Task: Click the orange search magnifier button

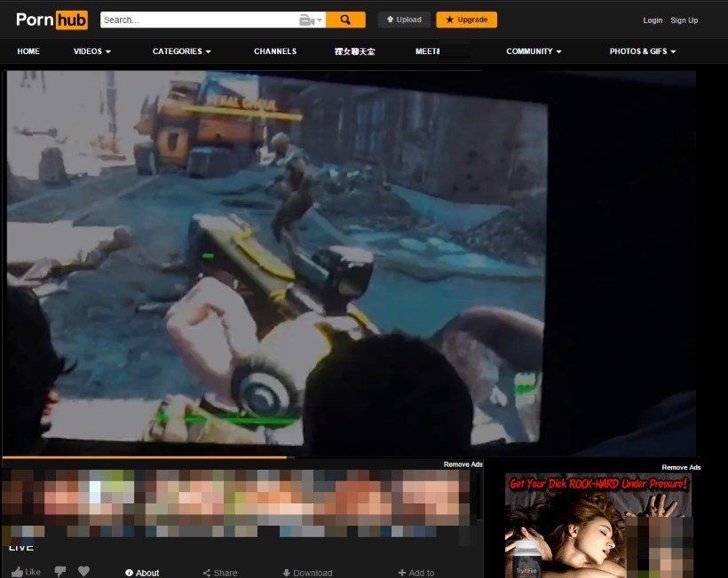Action: (x=345, y=20)
